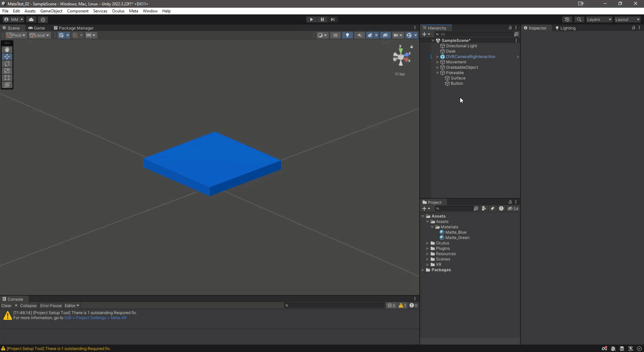Click the Hierarchy search field
This screenshot has height=352, width=644.
pos(474,34)
